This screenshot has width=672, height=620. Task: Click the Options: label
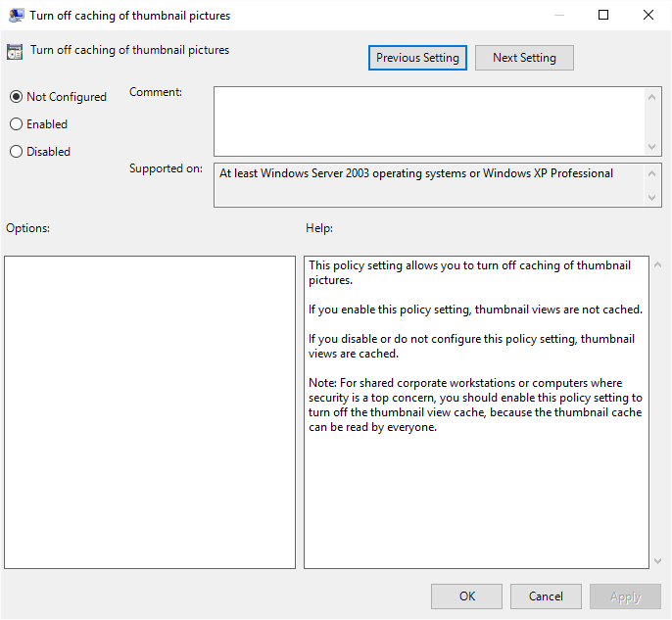(x=27, y=228)
